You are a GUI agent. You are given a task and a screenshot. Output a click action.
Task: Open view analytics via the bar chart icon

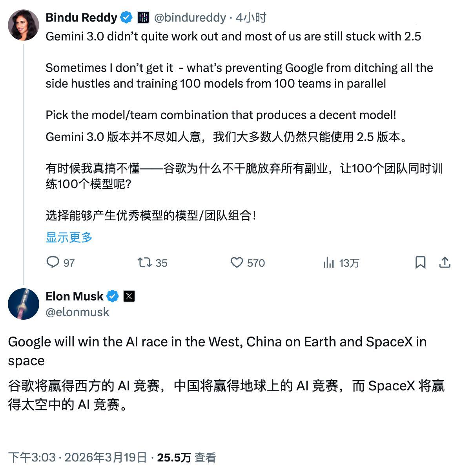(329, 263)
